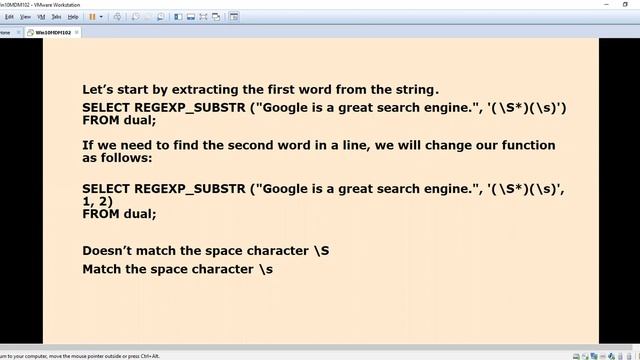The width and height of the screenshot is (640, 360).
Task: Open the Edit menu
Action: (9, 17)
